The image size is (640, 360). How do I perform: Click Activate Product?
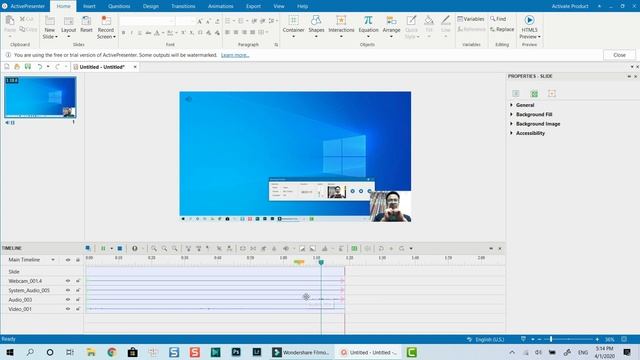[570, 6]
